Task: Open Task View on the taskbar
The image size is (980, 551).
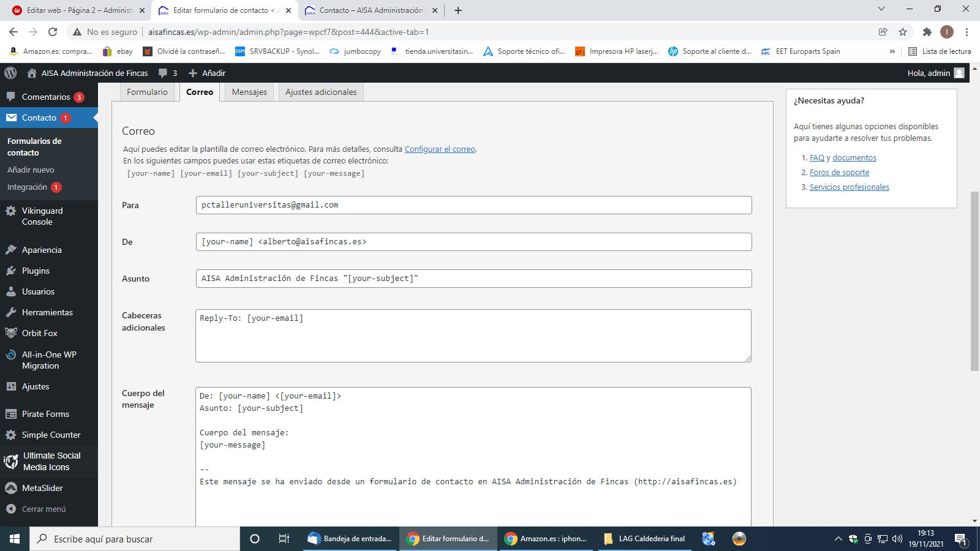Action: coord(284,539)
